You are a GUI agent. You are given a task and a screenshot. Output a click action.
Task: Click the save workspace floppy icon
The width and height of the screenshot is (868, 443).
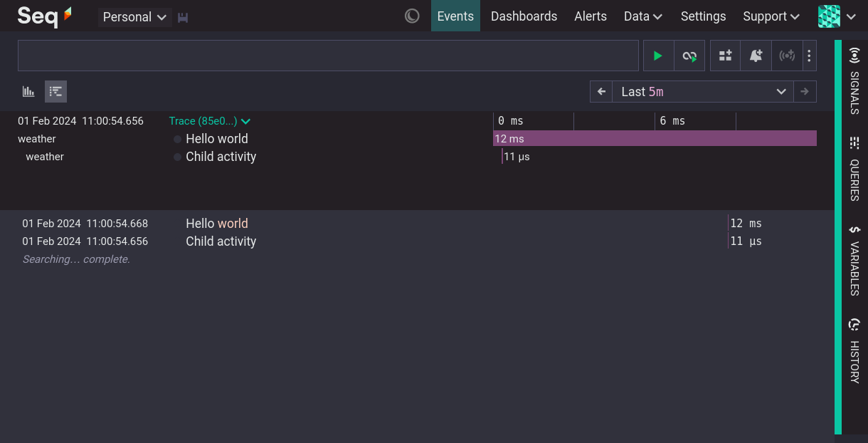click(x=183, y=17)
